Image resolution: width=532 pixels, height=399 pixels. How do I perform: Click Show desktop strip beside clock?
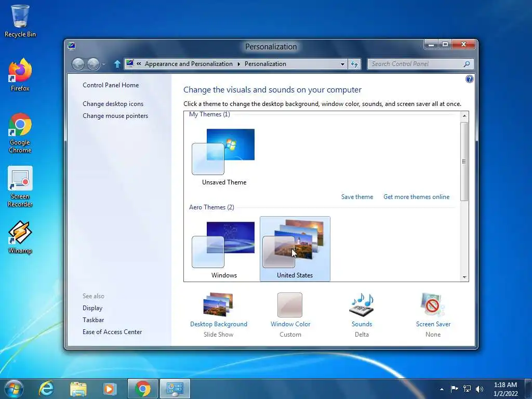(528, 389)
